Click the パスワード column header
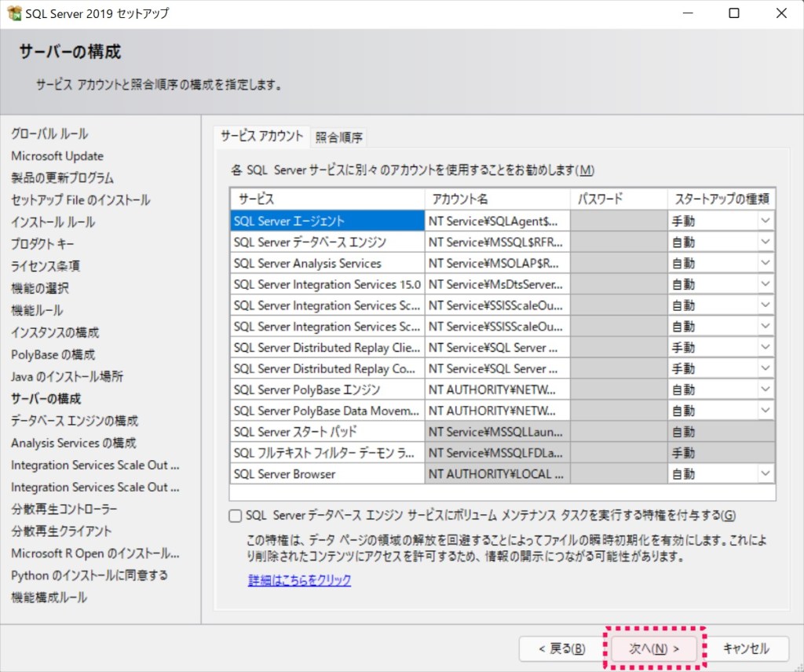The height and width of the screenshot is (672, 804). (x=619, y=199)
